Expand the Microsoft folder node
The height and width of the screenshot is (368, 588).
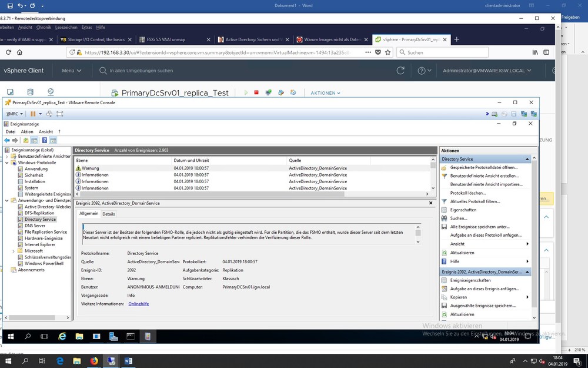point(14,251)
